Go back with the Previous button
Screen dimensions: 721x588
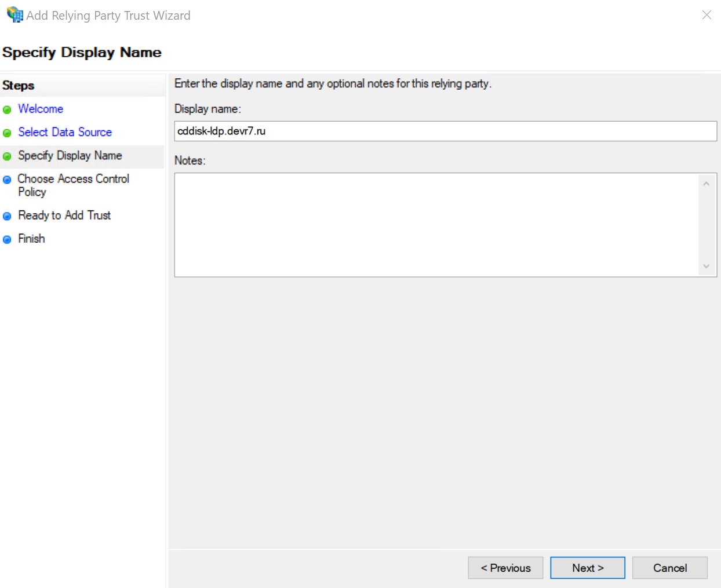click(505, 568)
